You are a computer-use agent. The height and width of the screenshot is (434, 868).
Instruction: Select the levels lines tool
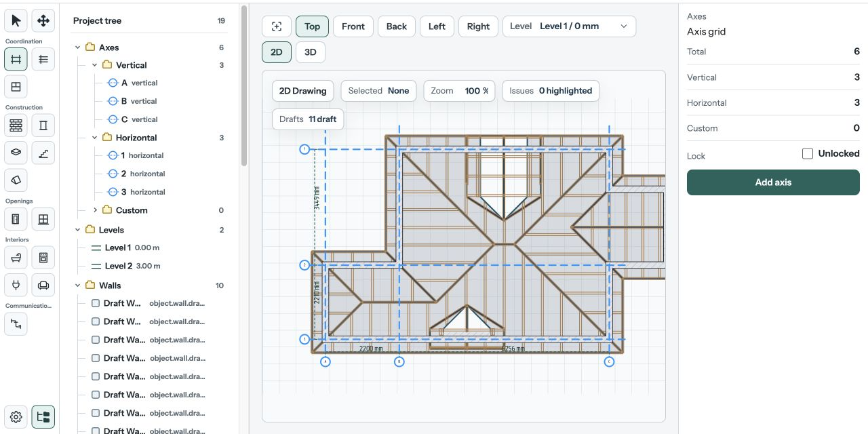coord(43,60)
